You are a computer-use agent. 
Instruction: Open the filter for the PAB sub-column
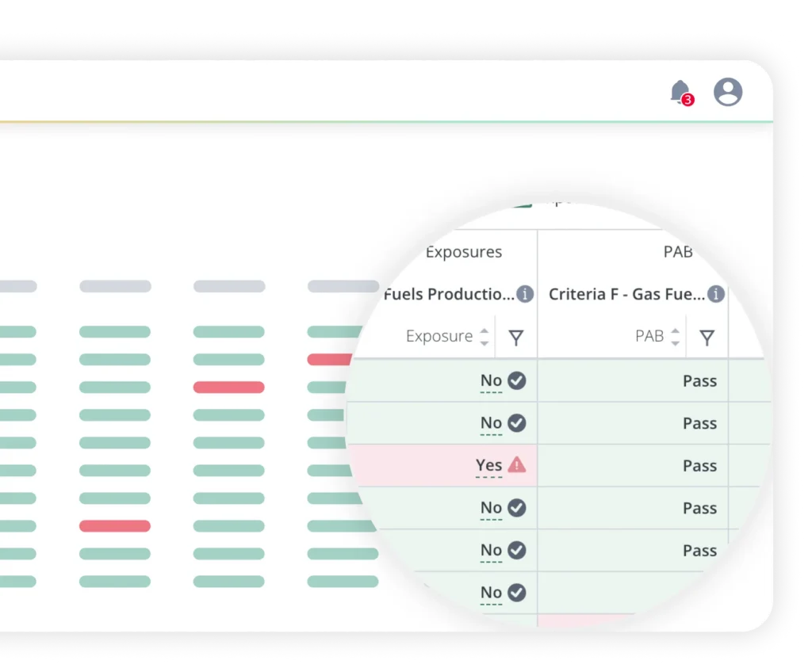click(707, 338)
